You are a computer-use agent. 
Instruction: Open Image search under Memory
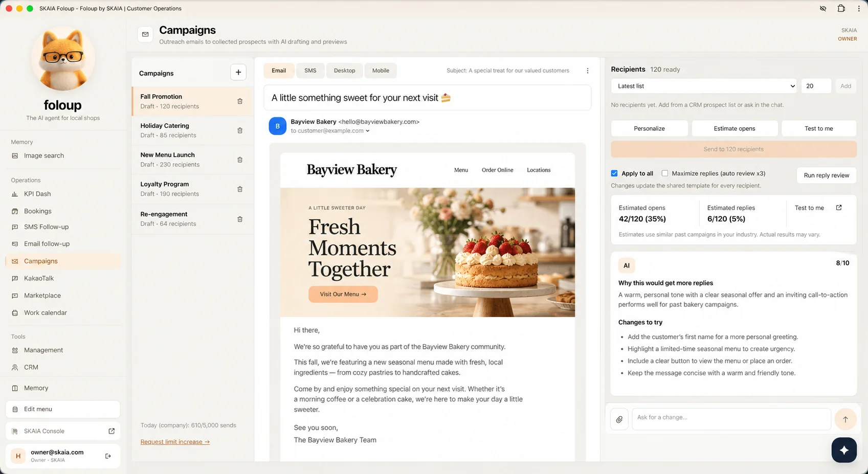point(63,155)
